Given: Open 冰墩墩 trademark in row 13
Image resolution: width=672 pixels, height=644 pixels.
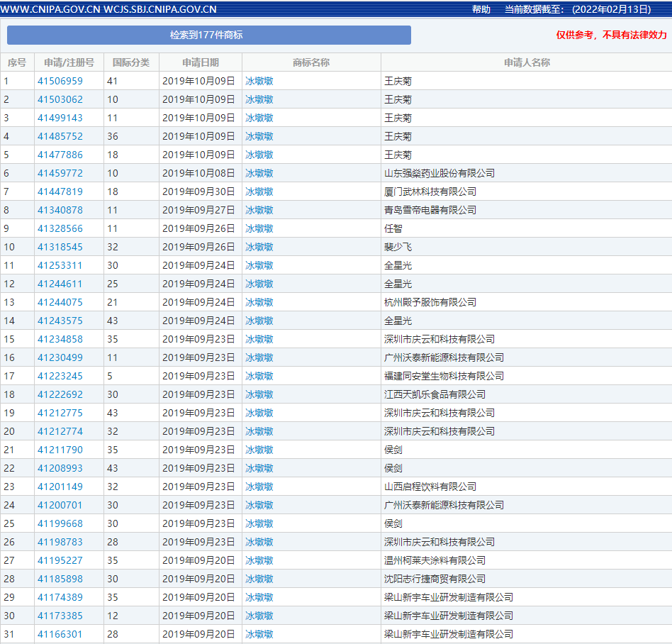Looking at the screenshot, I should tap(259, 302).
